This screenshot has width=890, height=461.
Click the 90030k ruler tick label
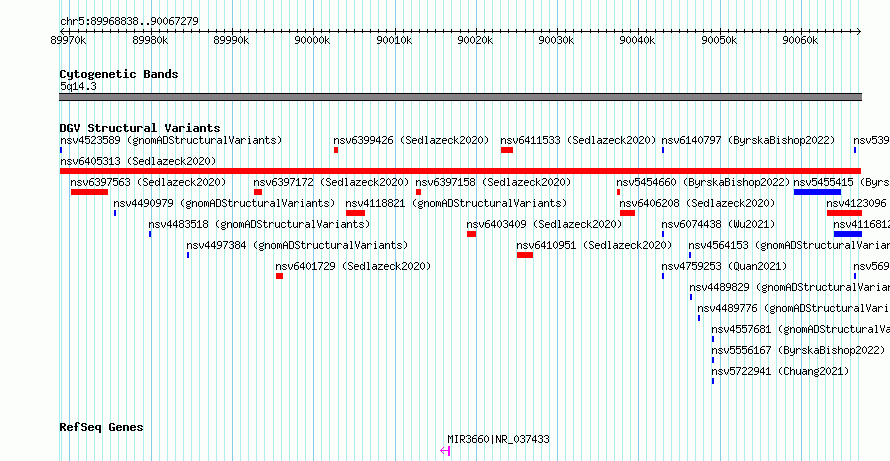[x=557, y=40]
